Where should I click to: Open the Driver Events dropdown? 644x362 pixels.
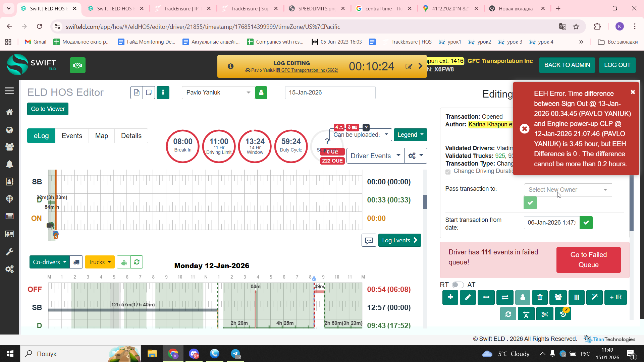[375, 156]
